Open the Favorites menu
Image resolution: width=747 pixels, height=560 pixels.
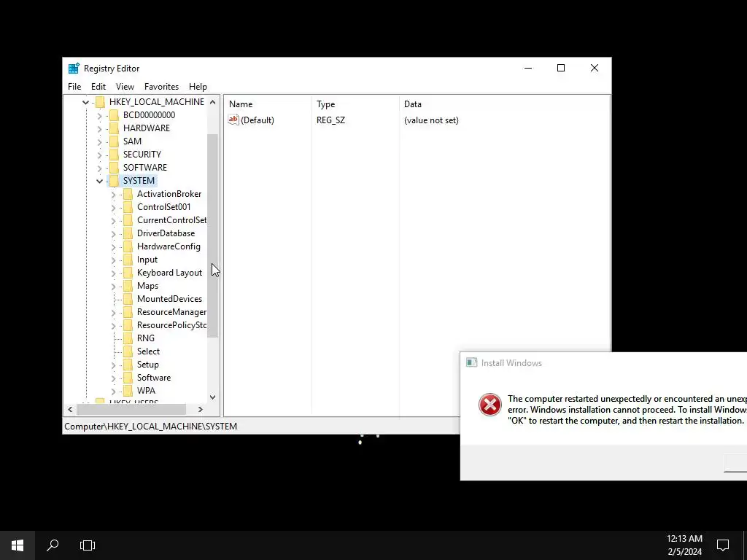(161, 87)
